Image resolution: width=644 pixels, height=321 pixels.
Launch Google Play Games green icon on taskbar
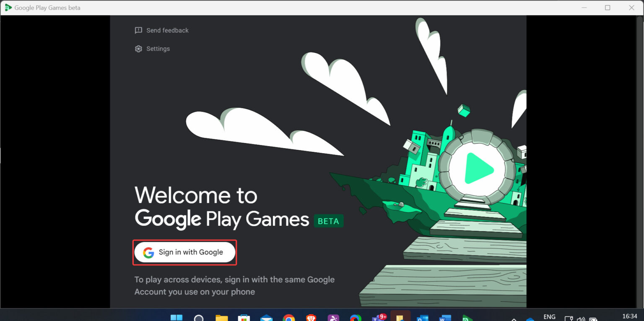pos(468,317)
